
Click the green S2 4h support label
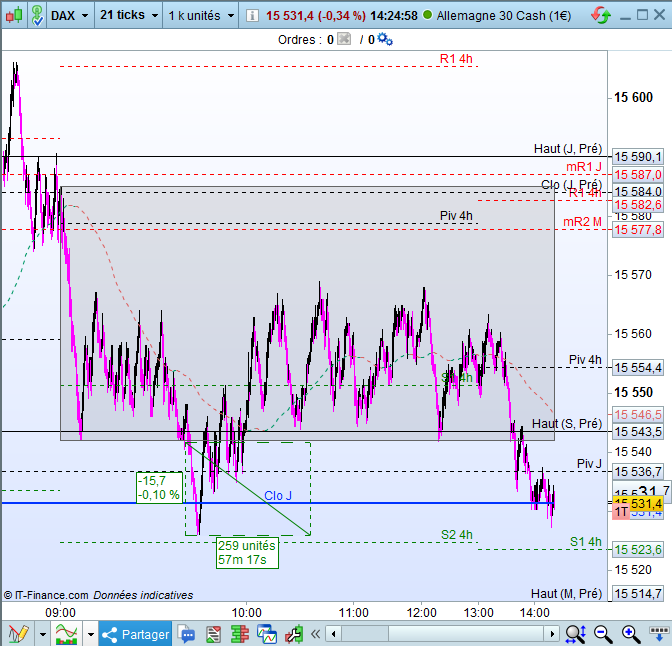click(456, 535)
